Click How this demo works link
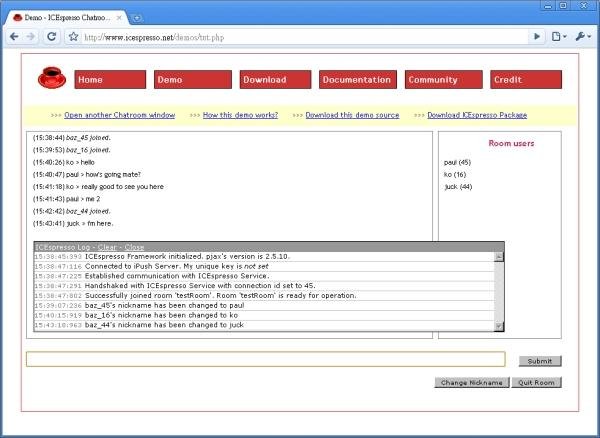The width and height of the screenshot is (600, 438). 240,115
